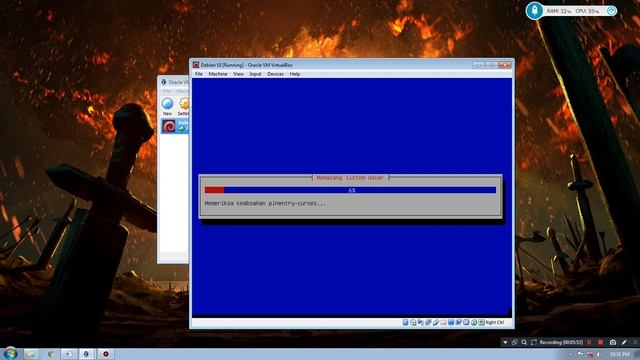Close the recorder toolbar
Viewport: 640px width, 360px height.
click(635, 342)
